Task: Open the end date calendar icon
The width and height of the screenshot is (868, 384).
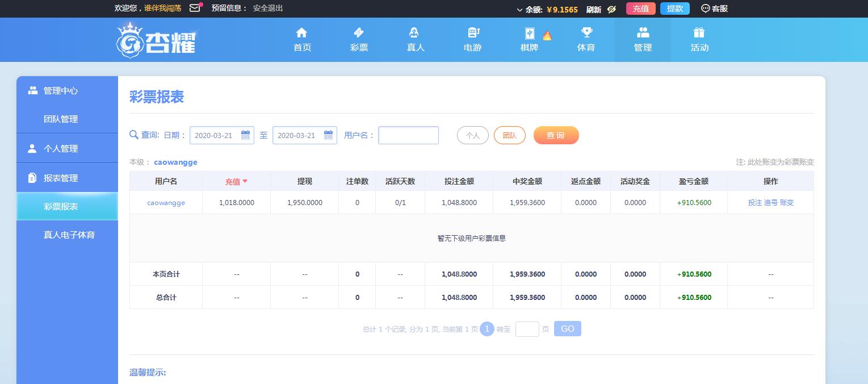Action: pyautogui.click(x=328, y=135)
